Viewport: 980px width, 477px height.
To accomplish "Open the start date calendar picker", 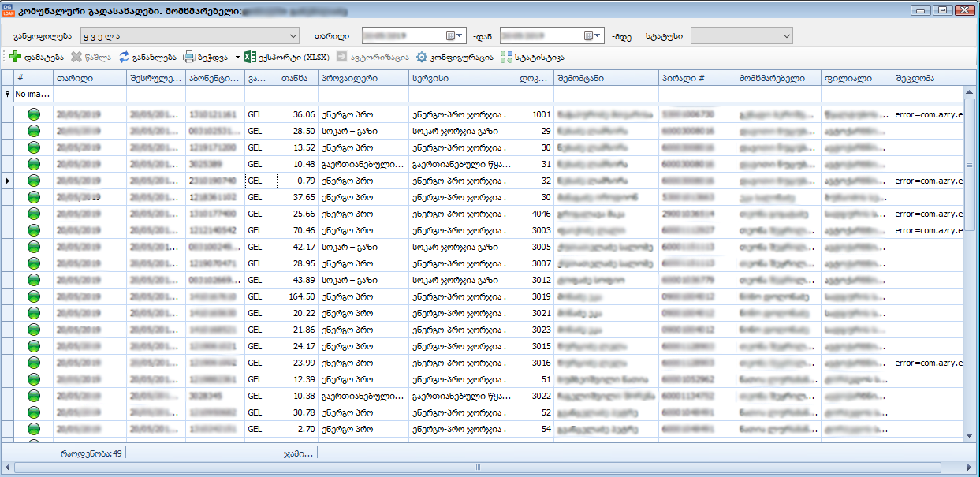I will 451,35.
